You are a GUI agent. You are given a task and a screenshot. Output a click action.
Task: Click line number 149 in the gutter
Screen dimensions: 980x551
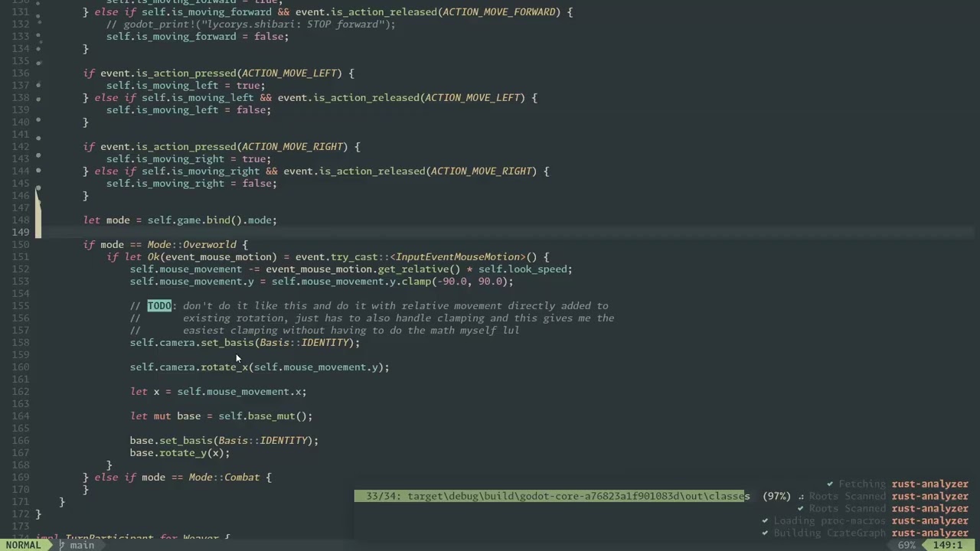[x=21, y=232]
